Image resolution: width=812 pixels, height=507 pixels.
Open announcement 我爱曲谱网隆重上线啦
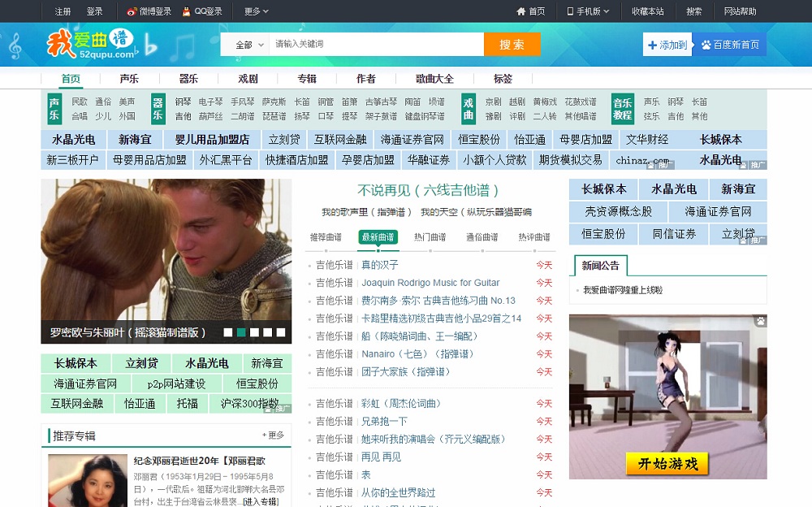pyautogui.click(x=623, y=290)
